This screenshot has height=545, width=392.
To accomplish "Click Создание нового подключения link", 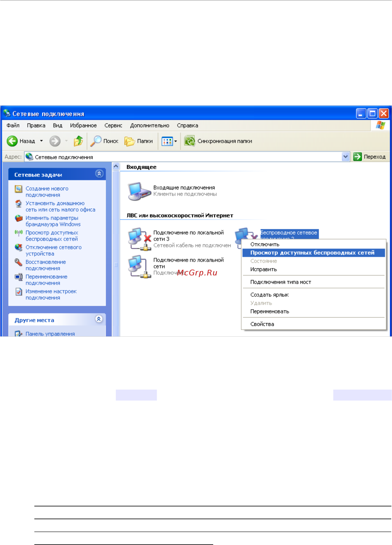I will coord(47,192).
